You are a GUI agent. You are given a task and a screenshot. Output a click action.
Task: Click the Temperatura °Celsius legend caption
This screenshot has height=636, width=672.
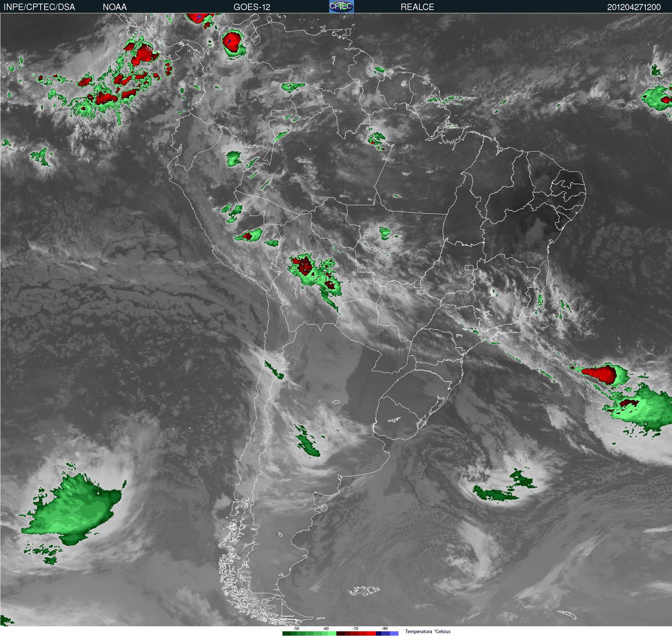(428, 631)
